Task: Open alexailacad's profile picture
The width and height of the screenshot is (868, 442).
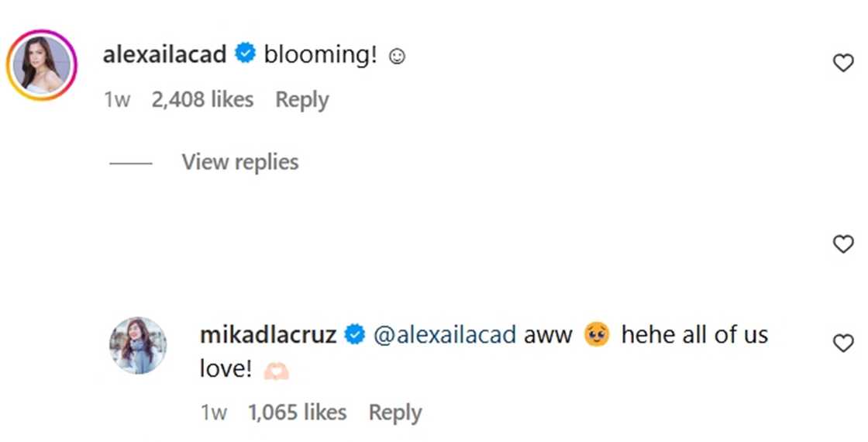Action: 41,65
